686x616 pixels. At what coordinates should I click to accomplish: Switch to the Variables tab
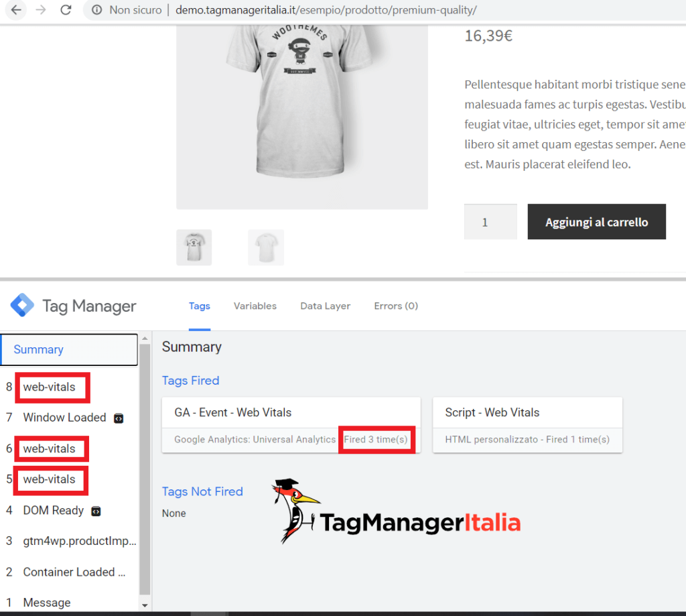pyautogui.click(x=255, y=306)
